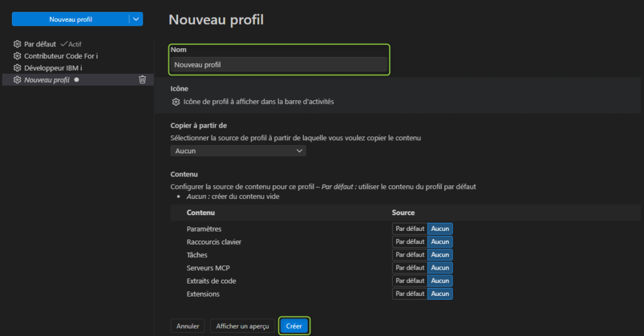Viewport: 644px width, 336px height.
Task: Select the Contributeur Code For i profile
Action: pyautogui.click(x=61, y=56)
